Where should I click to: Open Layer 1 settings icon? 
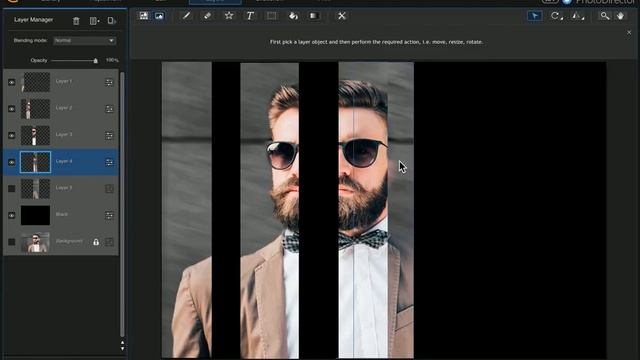coord(109,82)
